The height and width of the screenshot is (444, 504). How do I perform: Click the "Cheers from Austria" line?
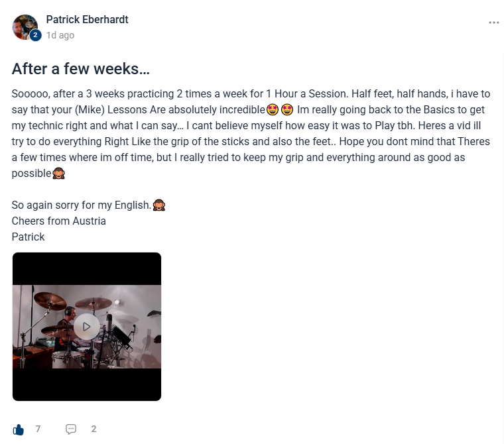59,221
